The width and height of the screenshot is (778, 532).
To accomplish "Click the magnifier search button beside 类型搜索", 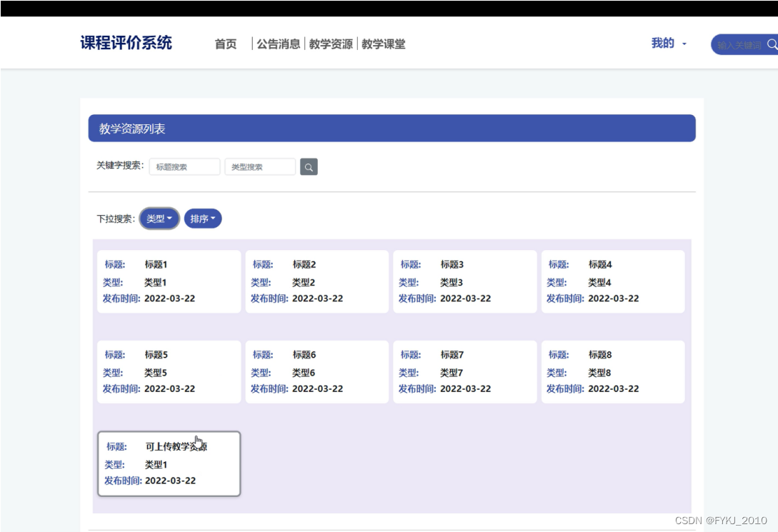I will tap(309, 167).
